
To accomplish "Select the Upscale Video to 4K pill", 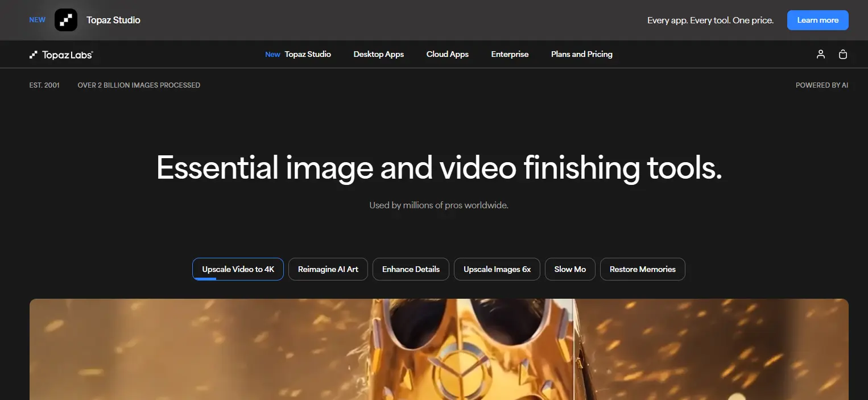I will click(238, 269).
